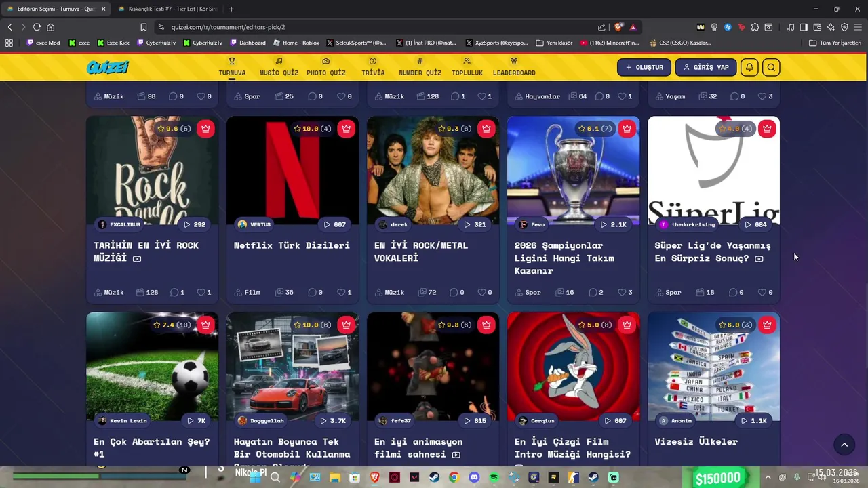Open a new browser tab
Image resolution: width=868 pixels, height=488 pixels.
pos(231,9)
